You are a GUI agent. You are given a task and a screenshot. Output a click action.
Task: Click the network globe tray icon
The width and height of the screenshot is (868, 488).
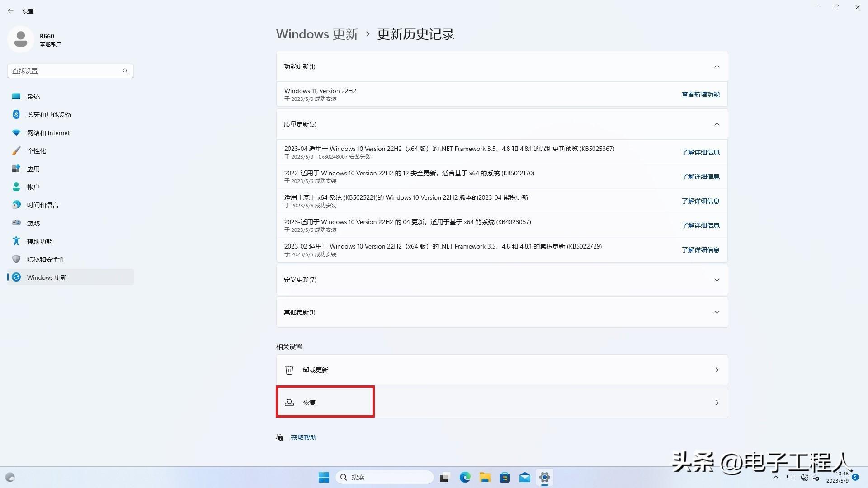804,477
